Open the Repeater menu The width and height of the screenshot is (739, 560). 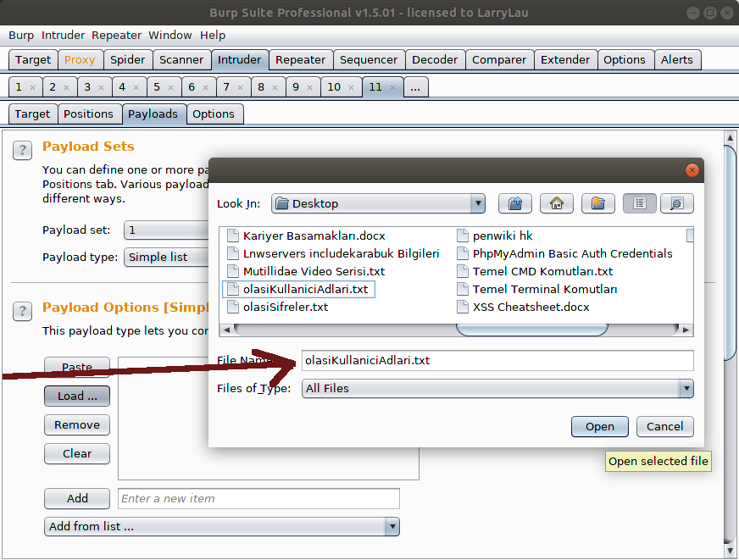(116, 36)
